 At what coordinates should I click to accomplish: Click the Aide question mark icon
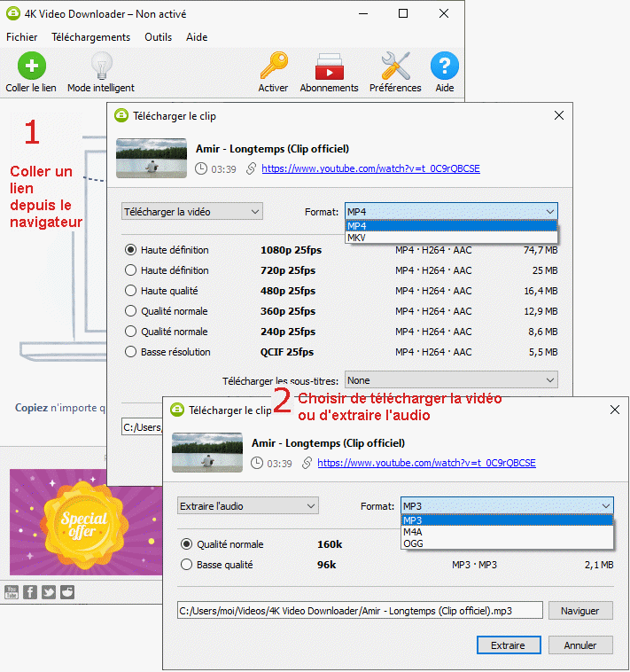(x=445, y=66)
